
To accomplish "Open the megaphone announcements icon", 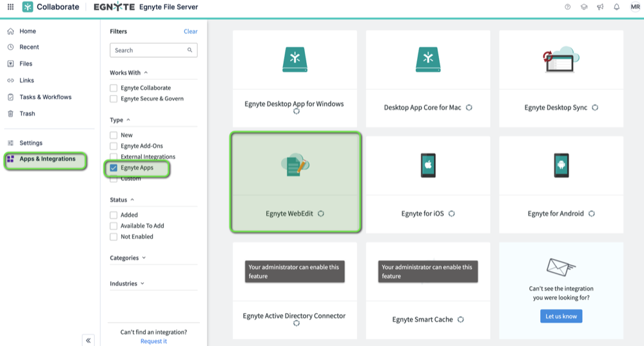I will (600, 7).
